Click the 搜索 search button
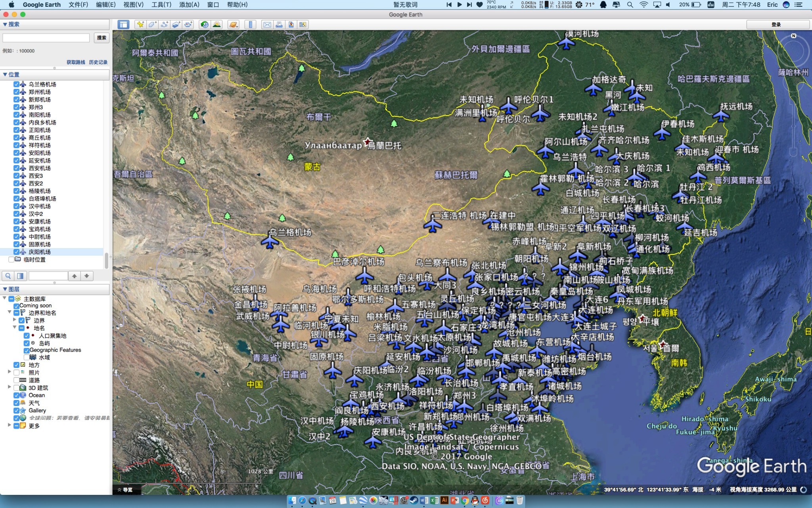Viewport: 812px width, 508px height. click(x=101, y=38)
